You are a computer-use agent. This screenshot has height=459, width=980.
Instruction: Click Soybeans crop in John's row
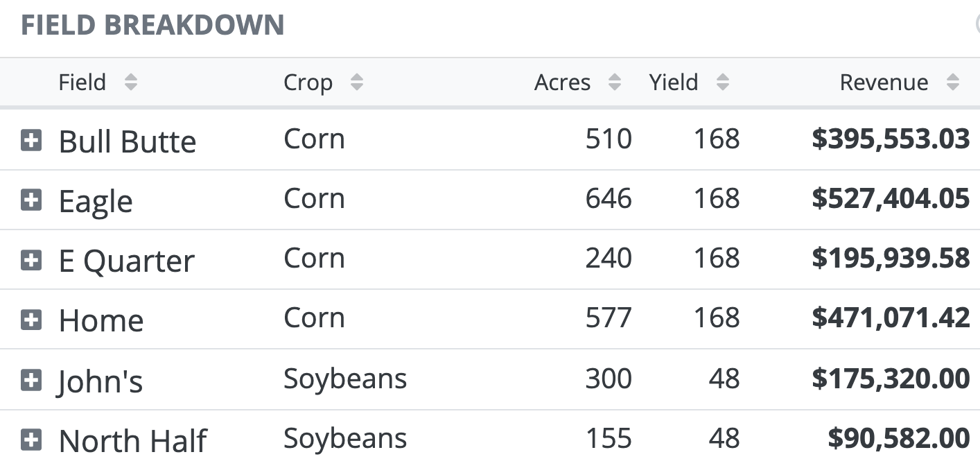[345, 379]
